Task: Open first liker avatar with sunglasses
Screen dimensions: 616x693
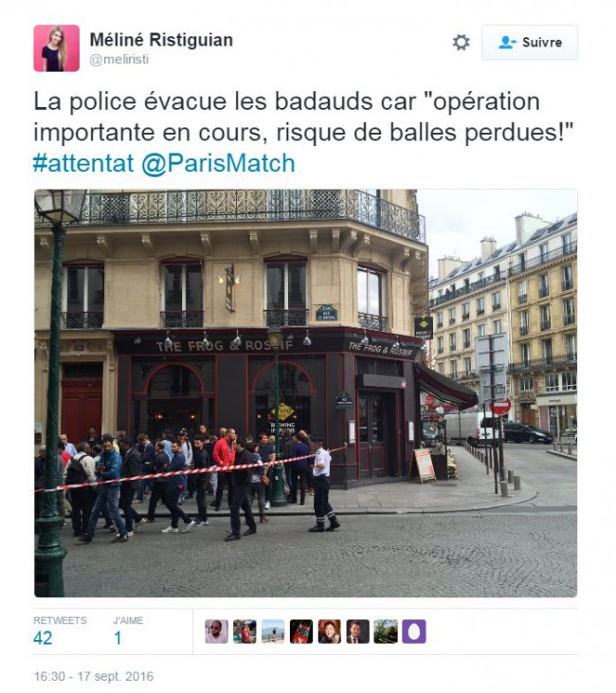Action: pyautogui.click(x=216, y=631)
